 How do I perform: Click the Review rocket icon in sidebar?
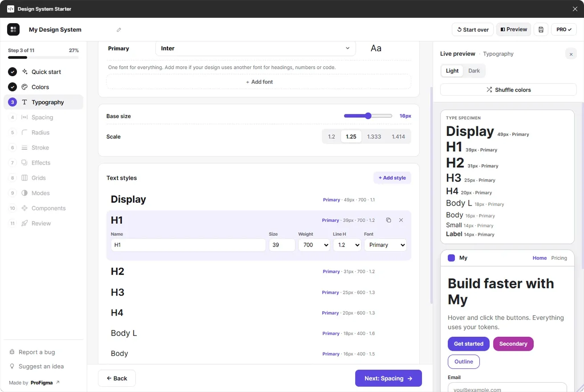24,223
